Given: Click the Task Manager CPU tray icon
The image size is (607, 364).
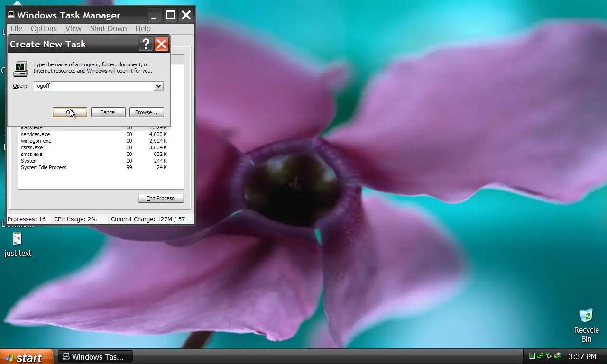Looking at the screenshot, I should click(x=532, y=356).
